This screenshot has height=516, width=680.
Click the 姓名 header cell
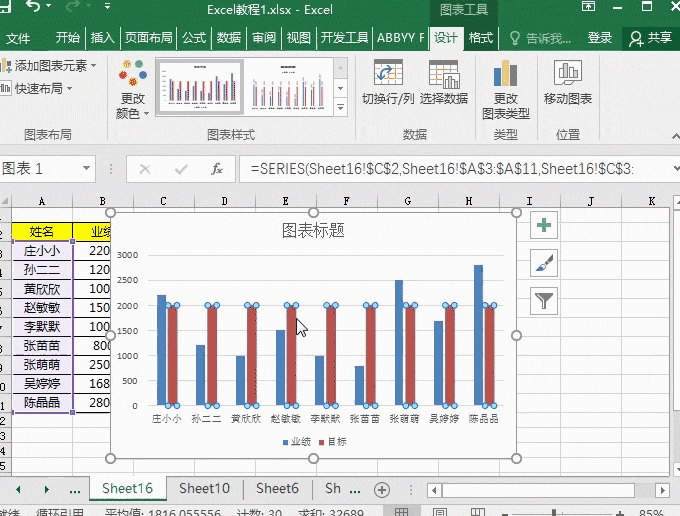point(42,232)
